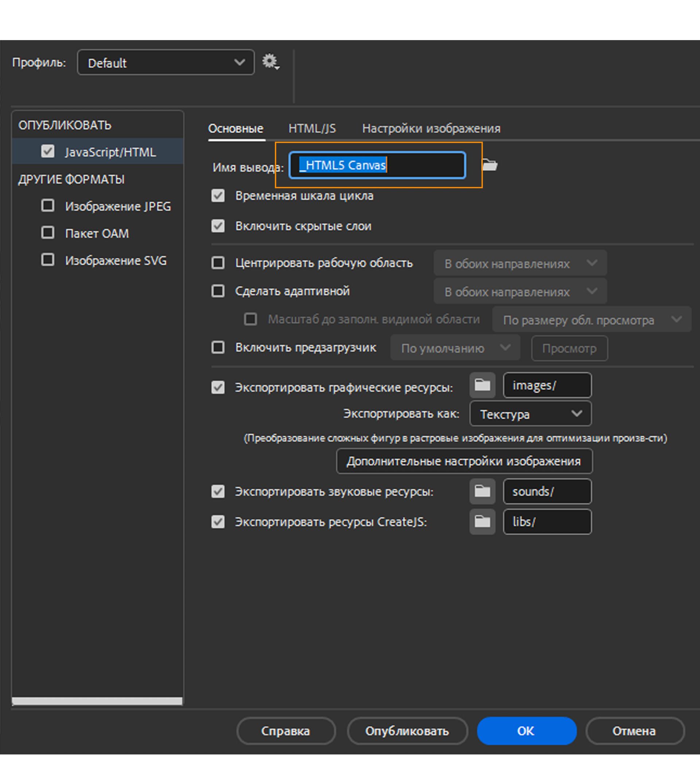Expand the Экспортировать как Текстура dropdown
700x780 pixels.
[530, 414]
